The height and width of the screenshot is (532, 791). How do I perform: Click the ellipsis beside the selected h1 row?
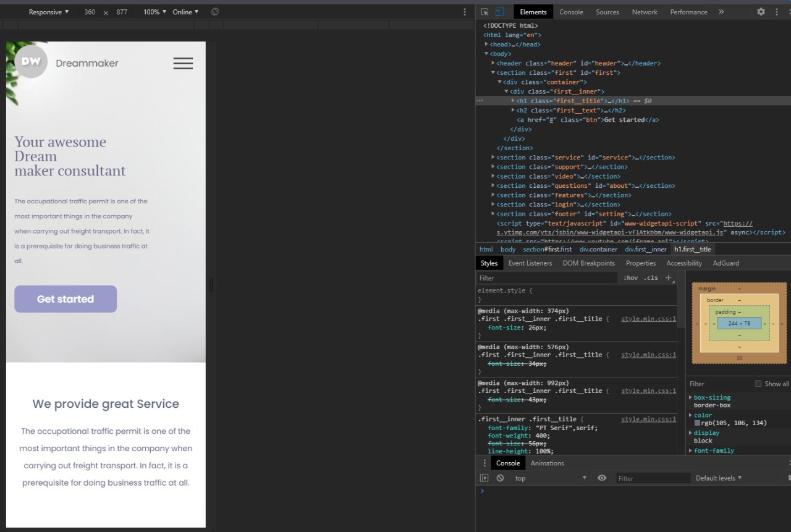[x=480, y=101]
